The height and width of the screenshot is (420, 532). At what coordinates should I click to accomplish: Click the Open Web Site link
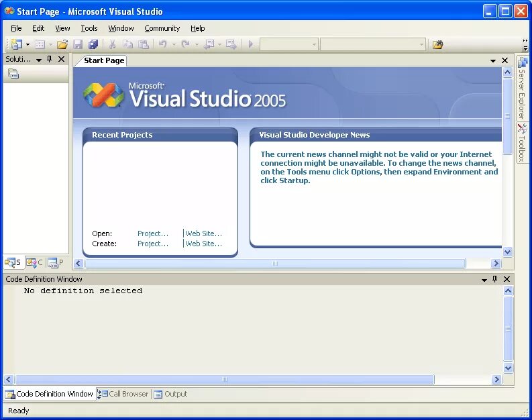pyautogui.click(x=203, y=233)
